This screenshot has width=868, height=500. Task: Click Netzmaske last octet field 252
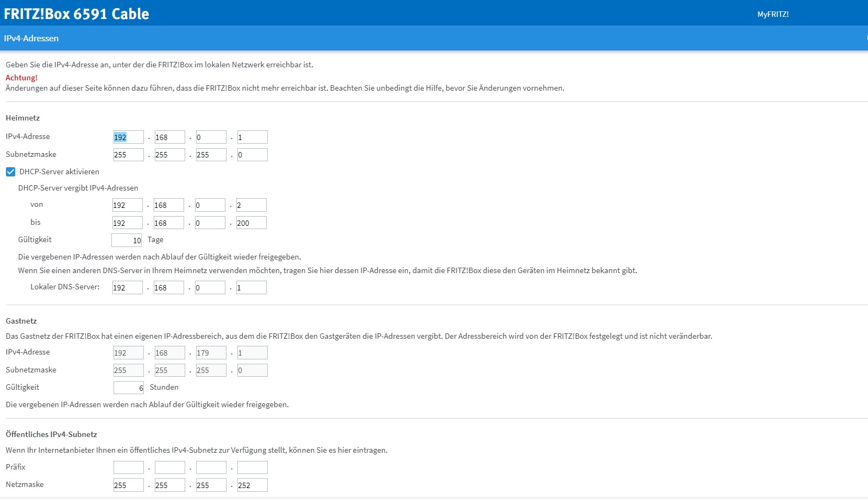[253, 485]
